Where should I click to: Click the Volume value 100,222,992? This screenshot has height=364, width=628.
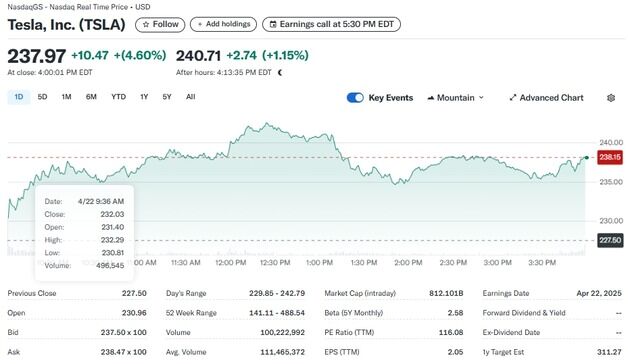click(282, 332)
